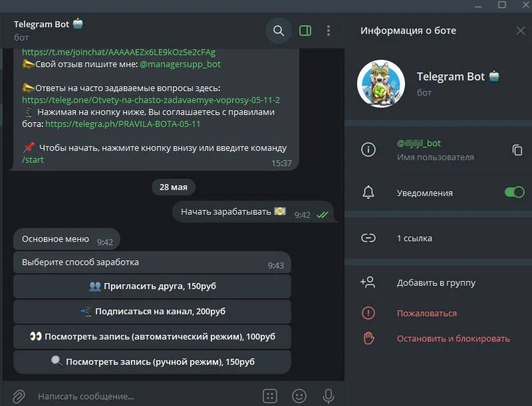
Task: Click the Выберите способ заработка message
Action: [152, 262]
